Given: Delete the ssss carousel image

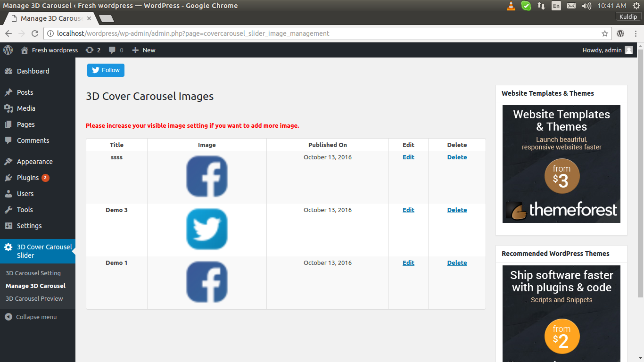Looking at the screenshot, I should [457, 157].
